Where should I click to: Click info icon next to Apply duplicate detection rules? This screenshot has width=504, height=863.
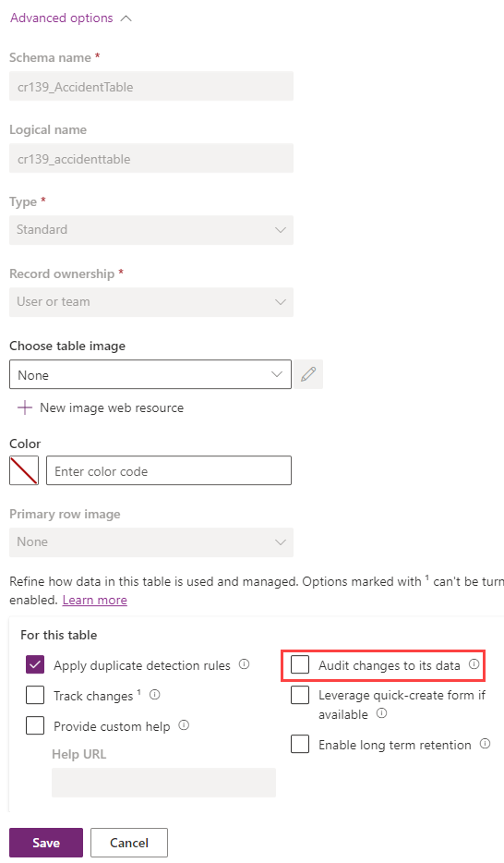click(x=244, y=664)
